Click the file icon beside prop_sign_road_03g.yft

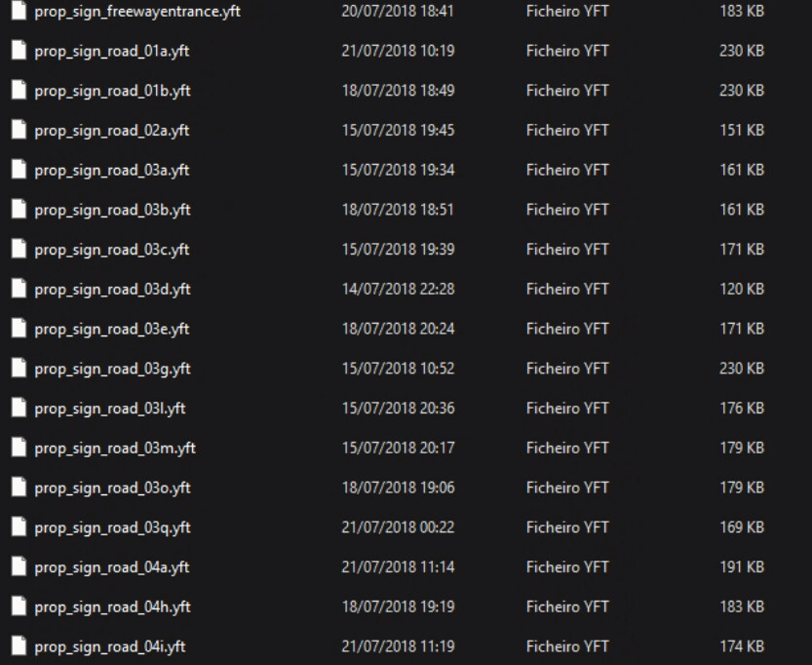(19, 369)
